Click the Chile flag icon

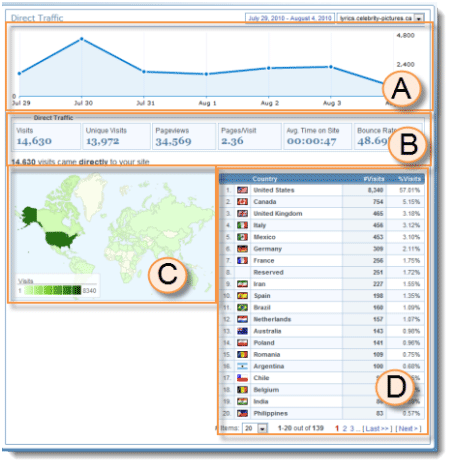[242, 378]
